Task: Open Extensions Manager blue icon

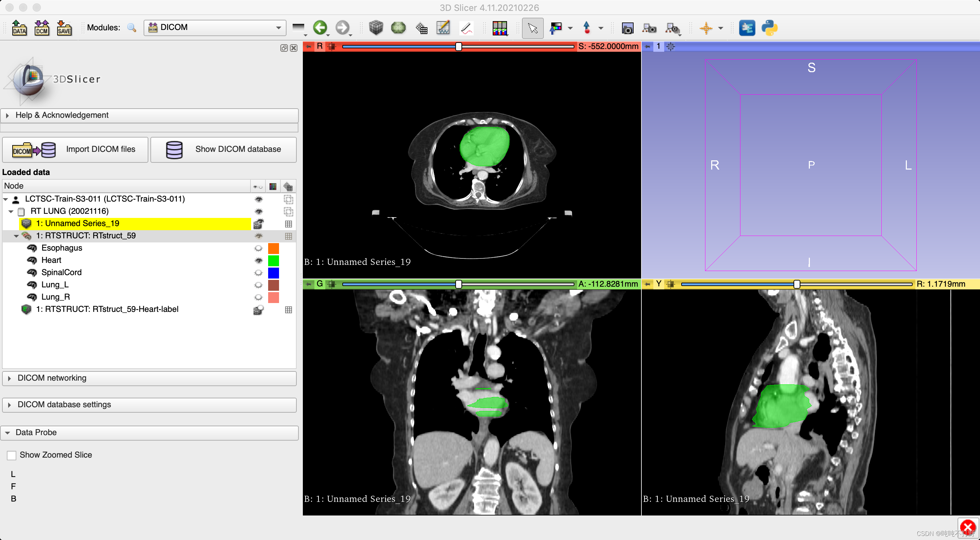Action: tap(747, 28)
